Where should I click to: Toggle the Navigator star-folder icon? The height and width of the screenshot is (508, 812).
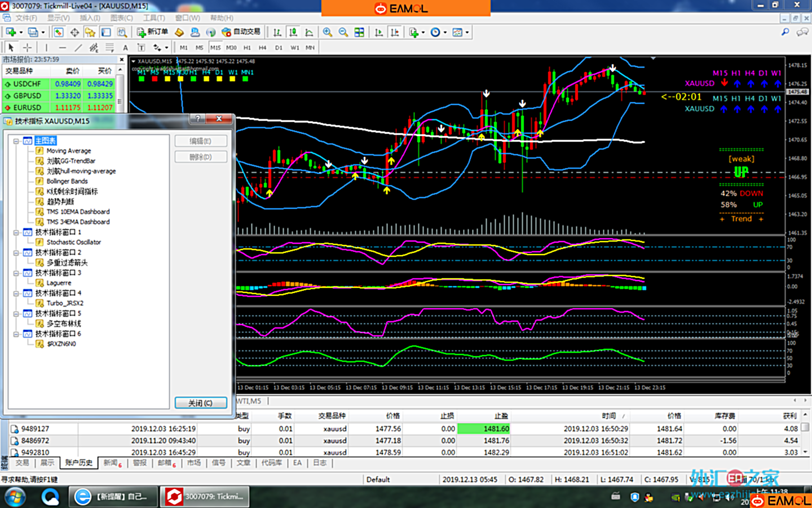90,32
